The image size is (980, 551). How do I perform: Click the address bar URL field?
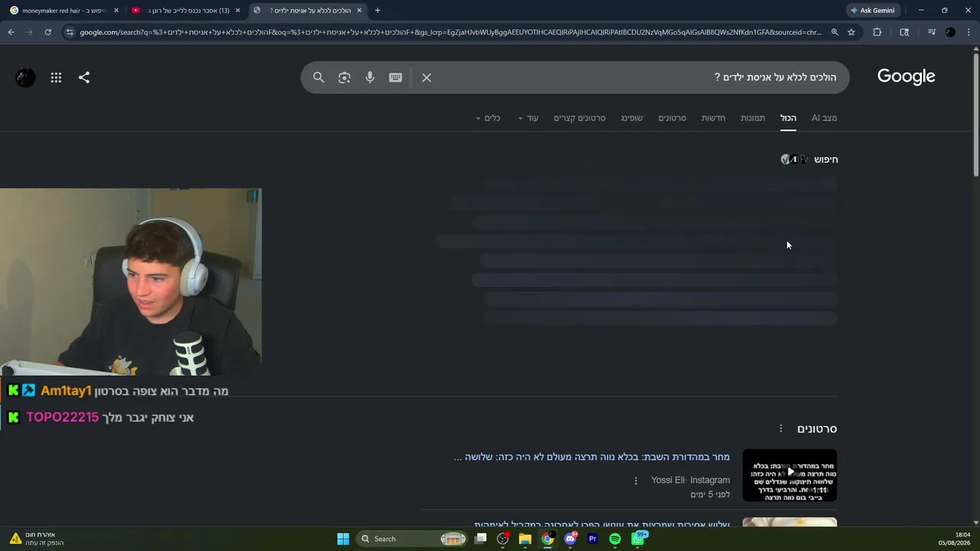pyautogui.click(x=450, y=32)
